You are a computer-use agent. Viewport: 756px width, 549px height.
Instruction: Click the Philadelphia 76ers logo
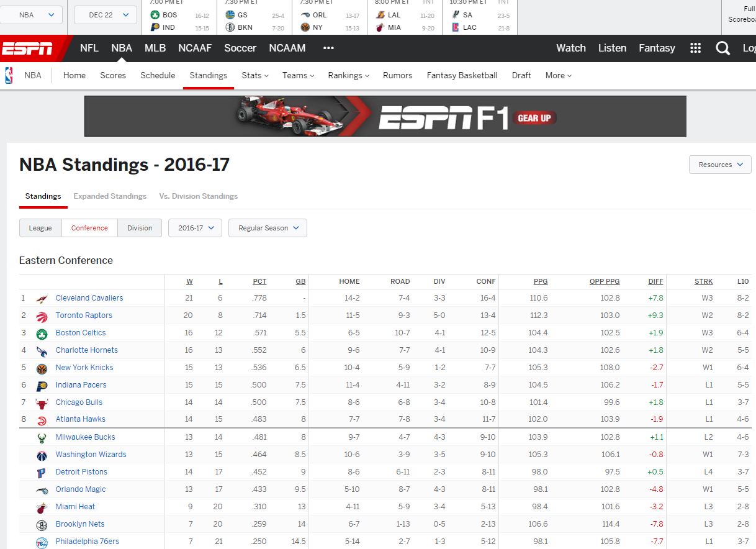(42, 542)
